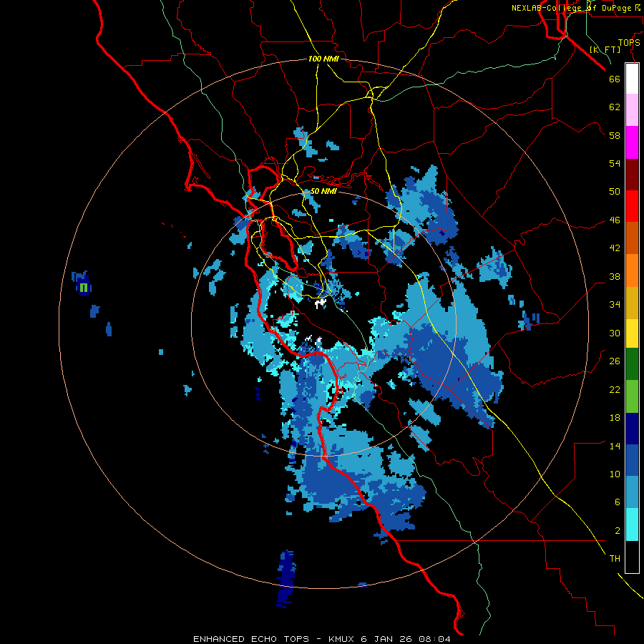Click legend value 26
This screenshot has height=644, width=644.
pos(615,361)
